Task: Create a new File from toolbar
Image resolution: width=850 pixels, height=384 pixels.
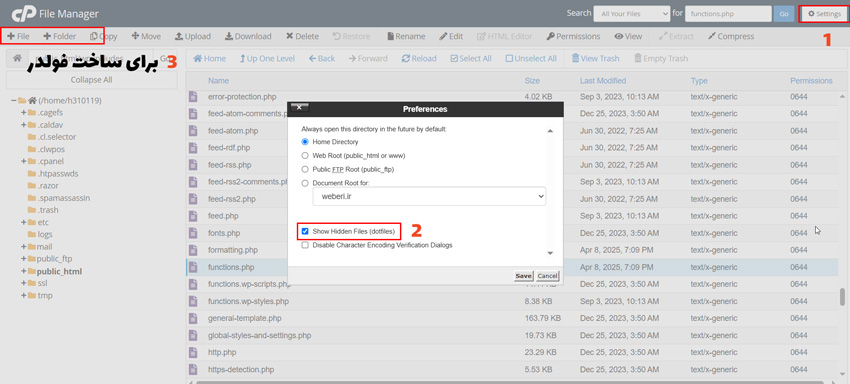Action: coord(18,36)
